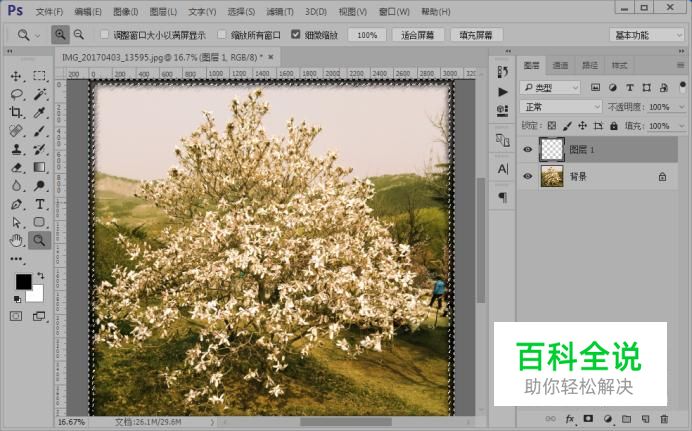Viewport: 692px width, 431px height.
Task: Open the blend mode 正常 dropdown
Action: coord(560,107)
